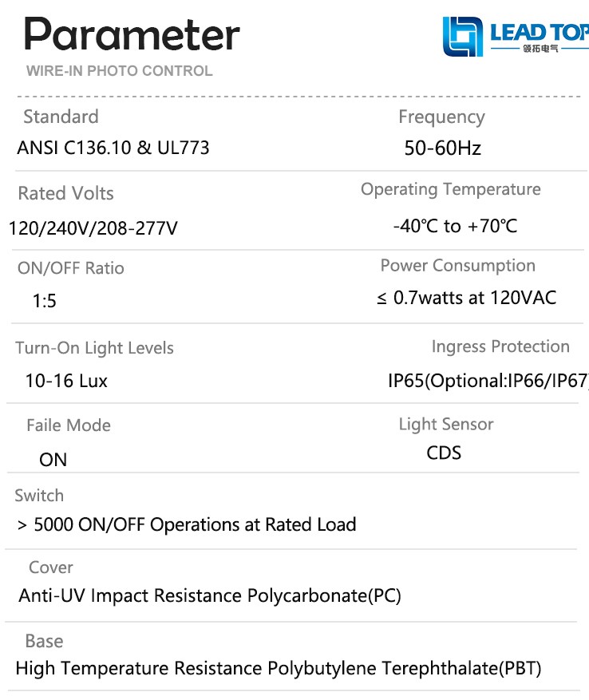589x700 pixels.
Task: Click the Rated Volts label
Action: (x=65, y=194)
